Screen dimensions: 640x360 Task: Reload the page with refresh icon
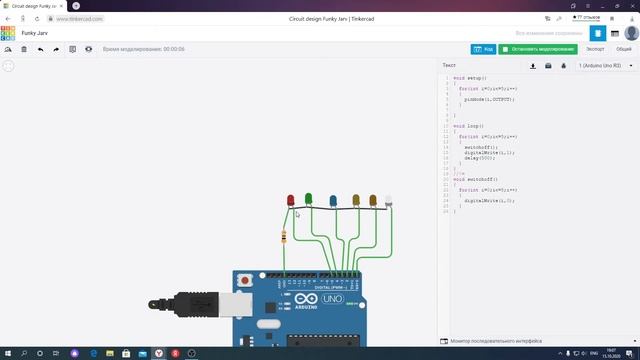[x=37, y=19]
